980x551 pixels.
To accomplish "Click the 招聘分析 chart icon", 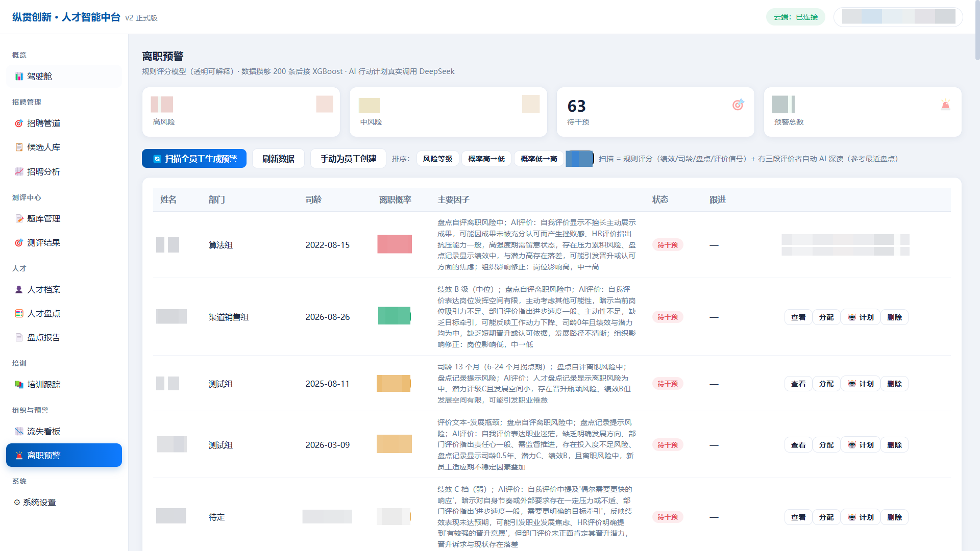I will [19, 172].
